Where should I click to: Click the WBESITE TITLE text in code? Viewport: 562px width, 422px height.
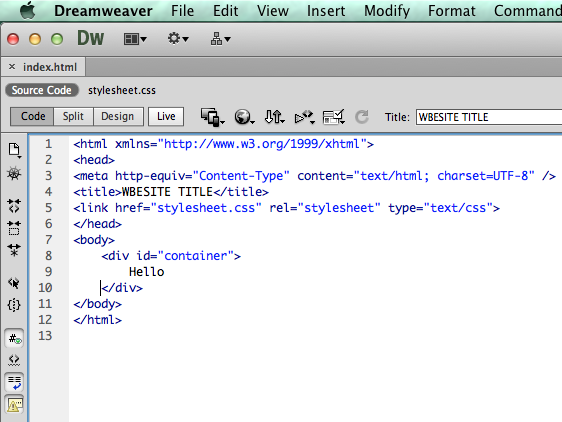pos(168,192)
